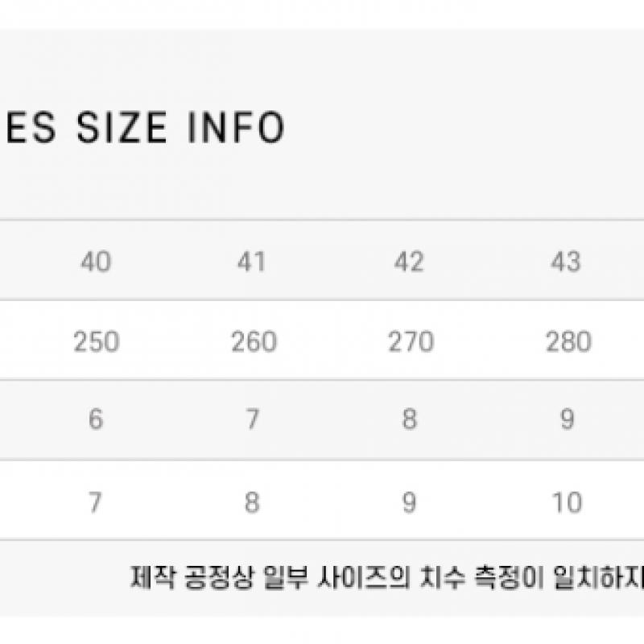Click the 6 cell below 250
Viewport: 644px width, 644px height.
pos(96,419)
